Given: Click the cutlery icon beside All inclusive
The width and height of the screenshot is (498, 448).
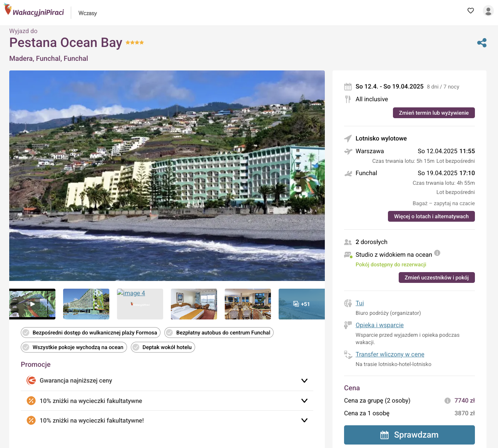Looking at the screenshot, I should pos(348,99).
